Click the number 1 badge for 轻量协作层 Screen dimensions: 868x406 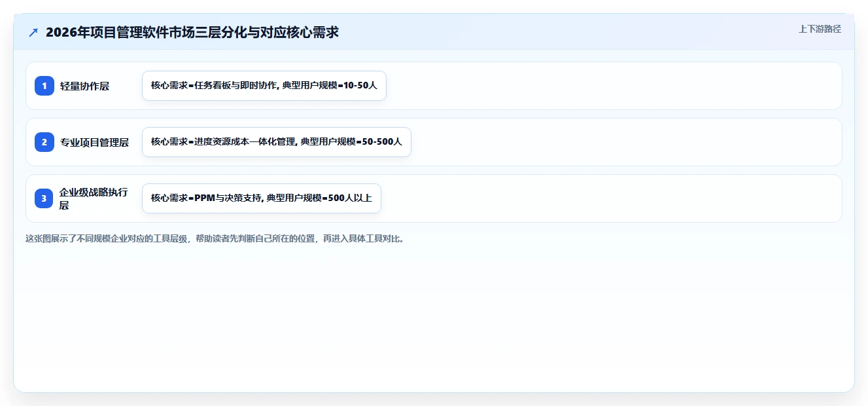click(44, 86)
